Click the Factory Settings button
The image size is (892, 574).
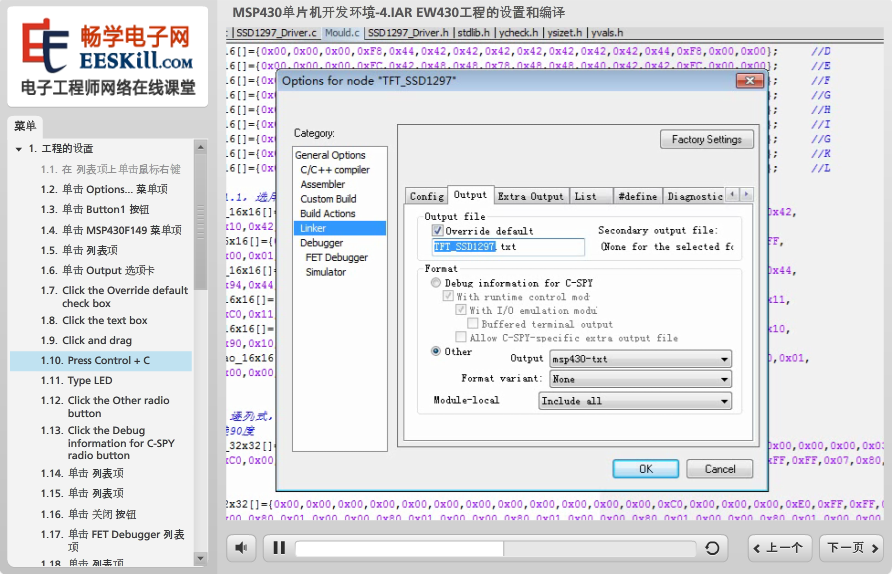click(x=707, y=139)
